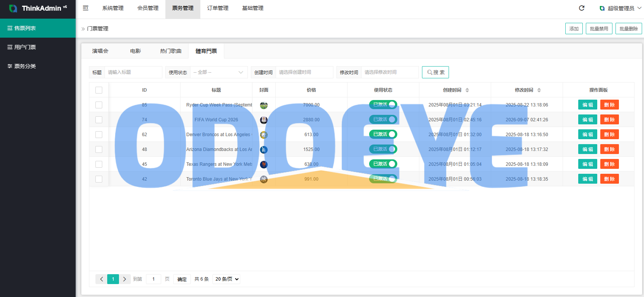Screen dimensions: 644x297
Task: Click the next page arrow in pagination
Action: click(x=125, y=279)
